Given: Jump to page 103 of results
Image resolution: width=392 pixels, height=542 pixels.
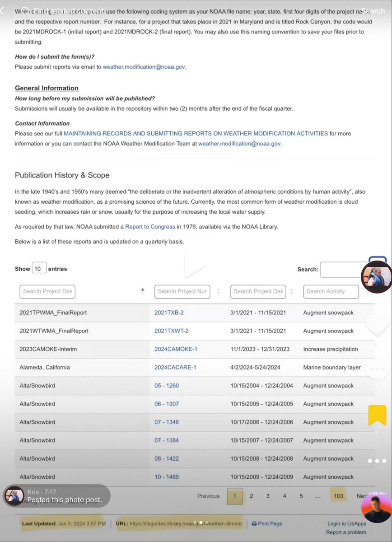Looking at the screenshot, I should [338, 496].
